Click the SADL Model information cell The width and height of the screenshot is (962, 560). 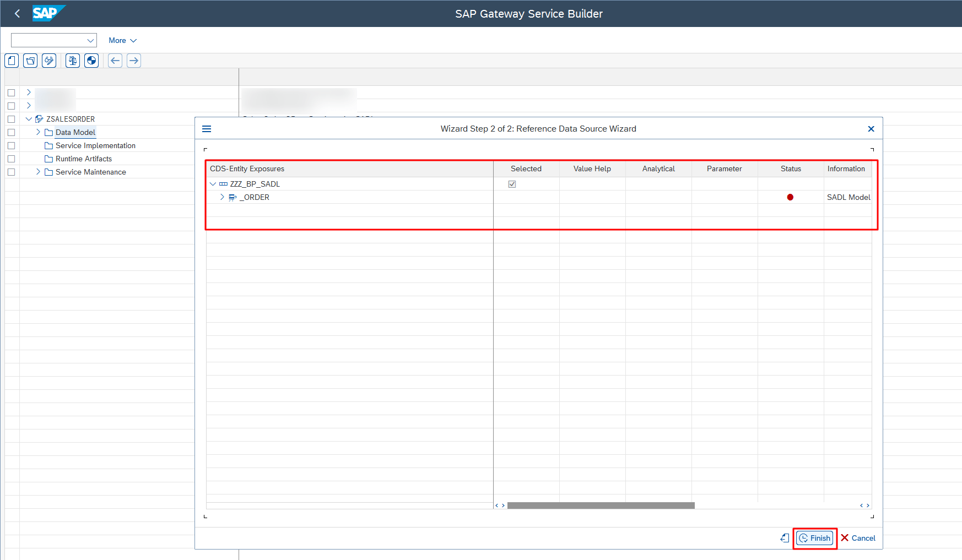point(848,197)
